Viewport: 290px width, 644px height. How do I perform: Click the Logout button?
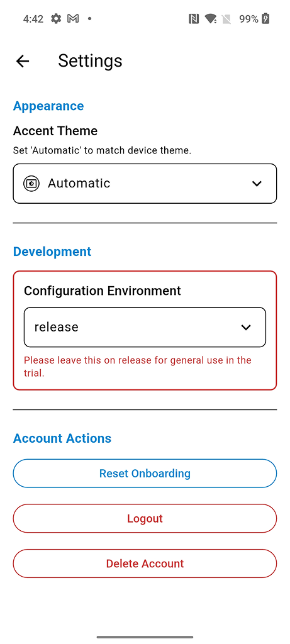(145, 519)
